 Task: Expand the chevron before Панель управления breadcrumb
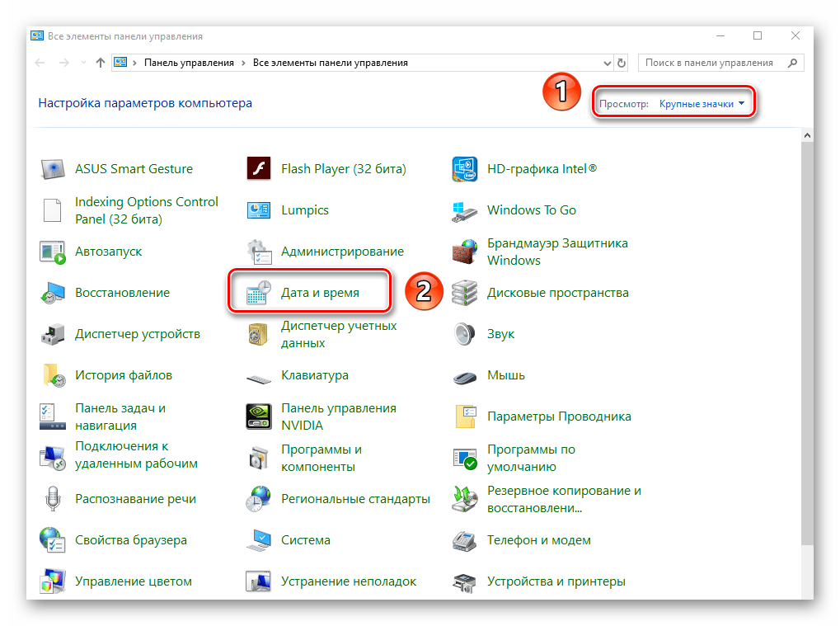(x=134, y=64)
